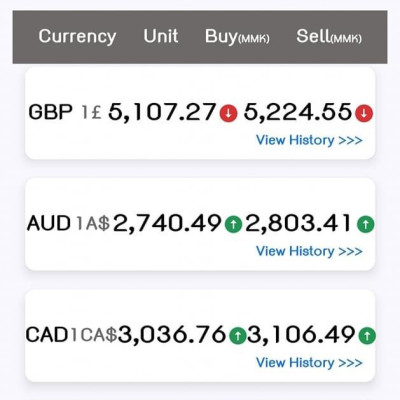Select the Buy (MMK) column header
The width and height of the screenshot is (400, 400).
(x=237, y=37)
